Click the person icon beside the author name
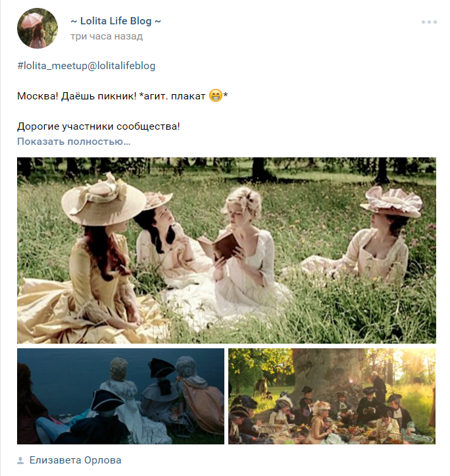The width and height of the screenshot is (450, 476). tap(20, 460)
